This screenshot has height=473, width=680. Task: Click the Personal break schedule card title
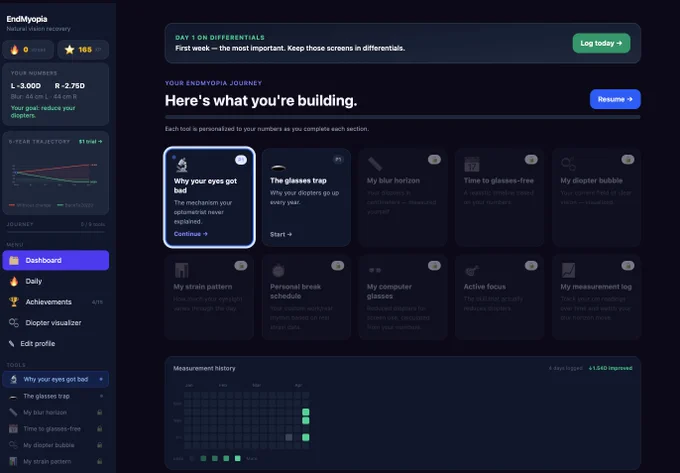(x=295, y=291)
